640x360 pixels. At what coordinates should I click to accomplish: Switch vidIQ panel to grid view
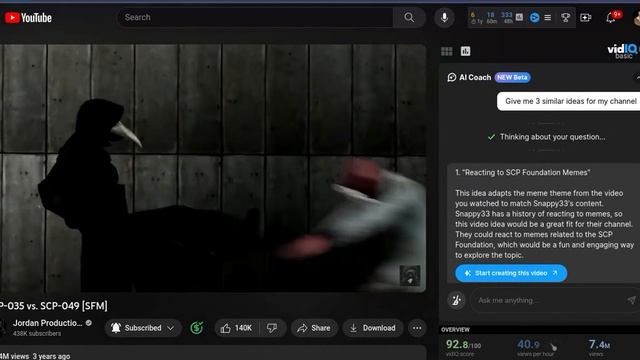click(x=447, y=51)
